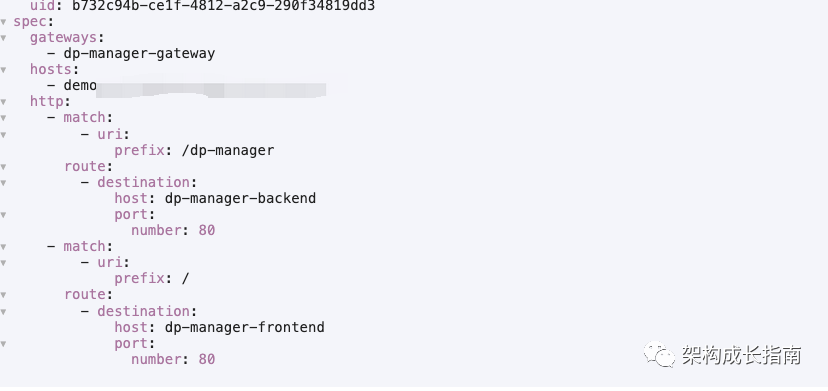Collapse destination triangle for dp-manager-frontend
Viewport: 828px width, 391px height.
tap(3, 312)
